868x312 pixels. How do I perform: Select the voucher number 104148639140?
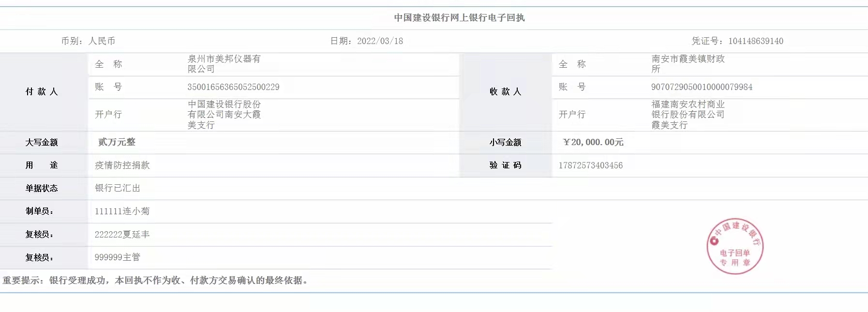click(755, 41)
